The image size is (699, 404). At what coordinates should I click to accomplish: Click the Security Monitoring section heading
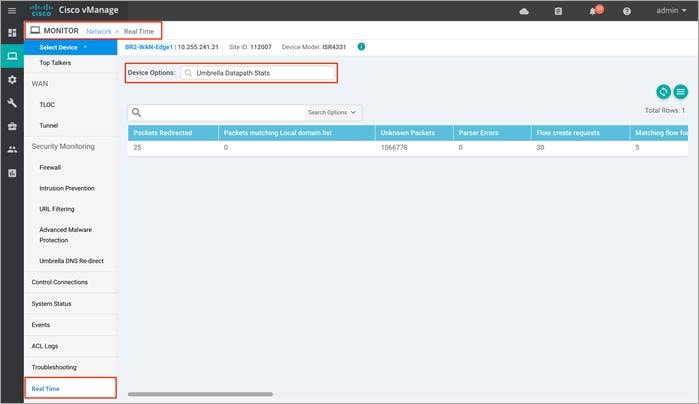[x=63, y=146]
